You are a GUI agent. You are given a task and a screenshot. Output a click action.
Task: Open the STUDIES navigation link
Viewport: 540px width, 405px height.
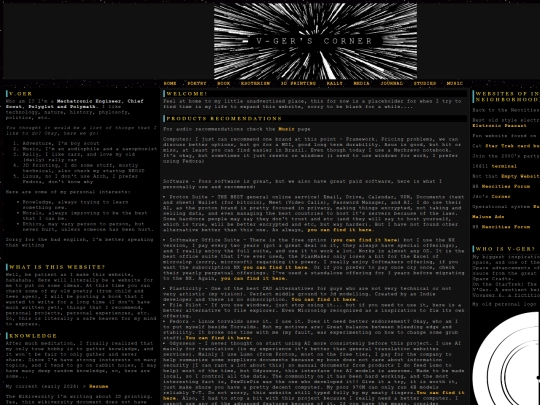click(425, 83)
